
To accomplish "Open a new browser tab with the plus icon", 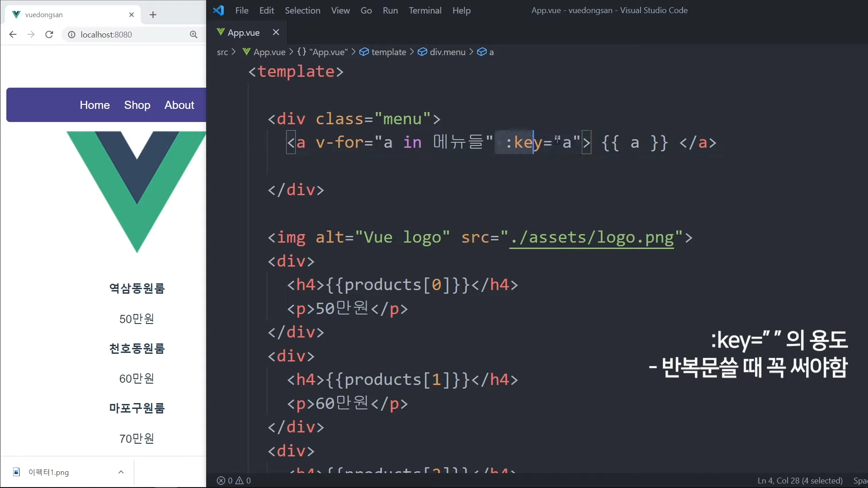I will click(x=153, y=15).
